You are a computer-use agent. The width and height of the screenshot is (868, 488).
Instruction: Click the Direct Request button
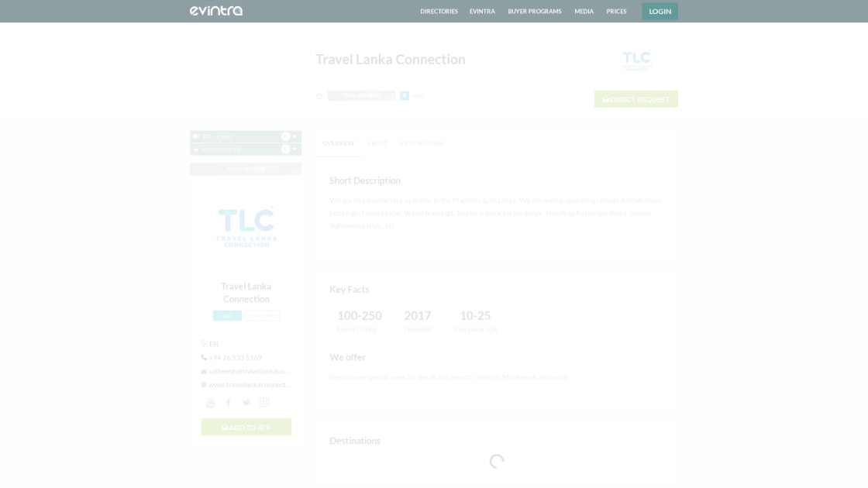coord(635,99)
